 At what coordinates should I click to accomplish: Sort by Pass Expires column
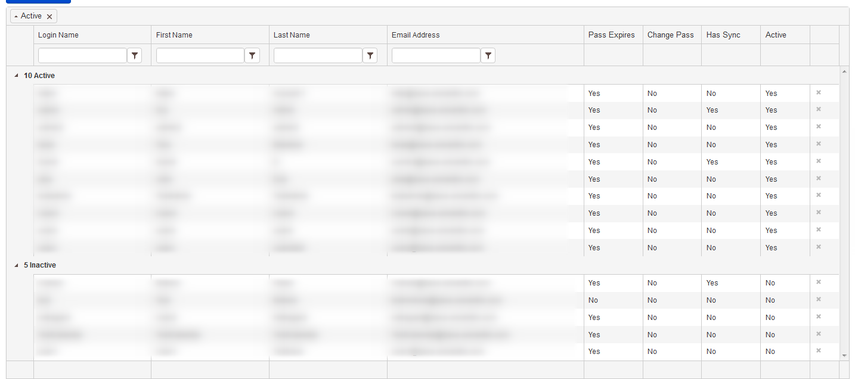point(611,35)
